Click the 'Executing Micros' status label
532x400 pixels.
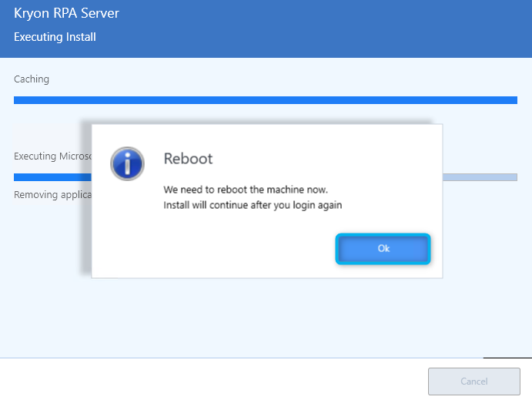point(52,156)
